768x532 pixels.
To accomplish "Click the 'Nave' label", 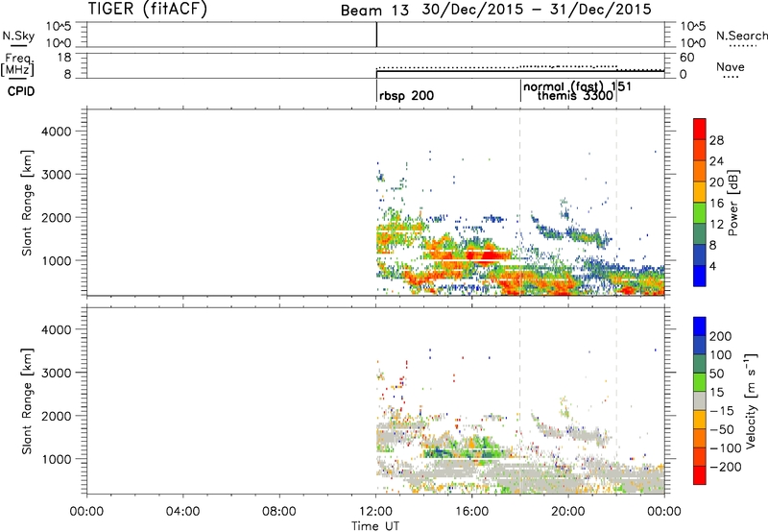I will 731,66.
